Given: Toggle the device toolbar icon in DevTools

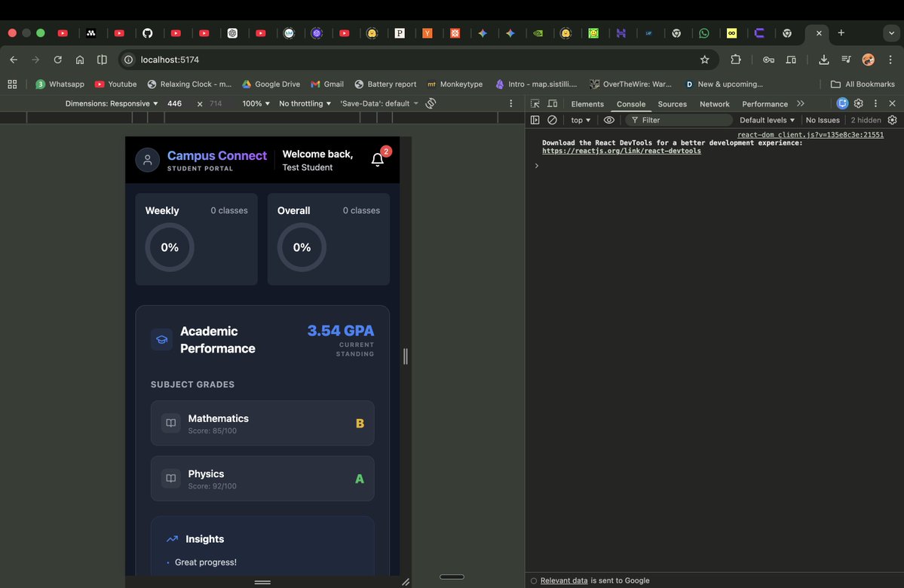Looking at the screenshot, I should (x=553, y=104).
